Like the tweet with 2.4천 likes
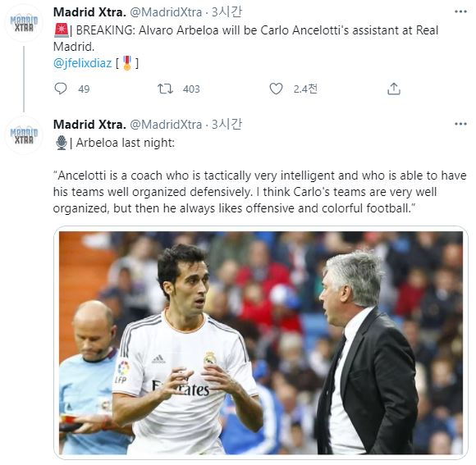 pos(276,89)
